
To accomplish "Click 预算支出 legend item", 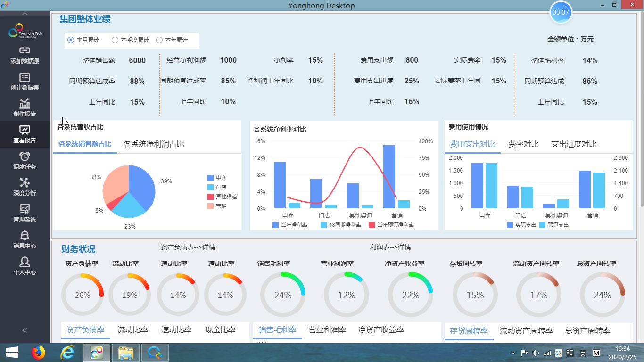I will pyautogui.click(x=554, y=225).
